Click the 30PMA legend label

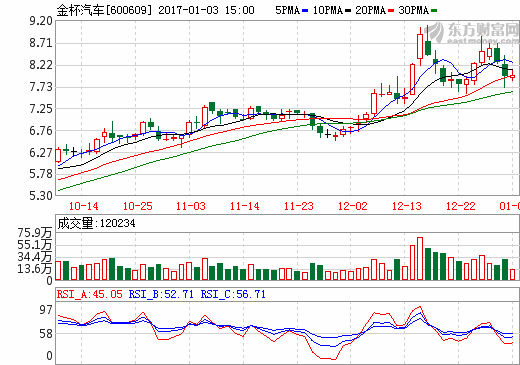[414, 10]
